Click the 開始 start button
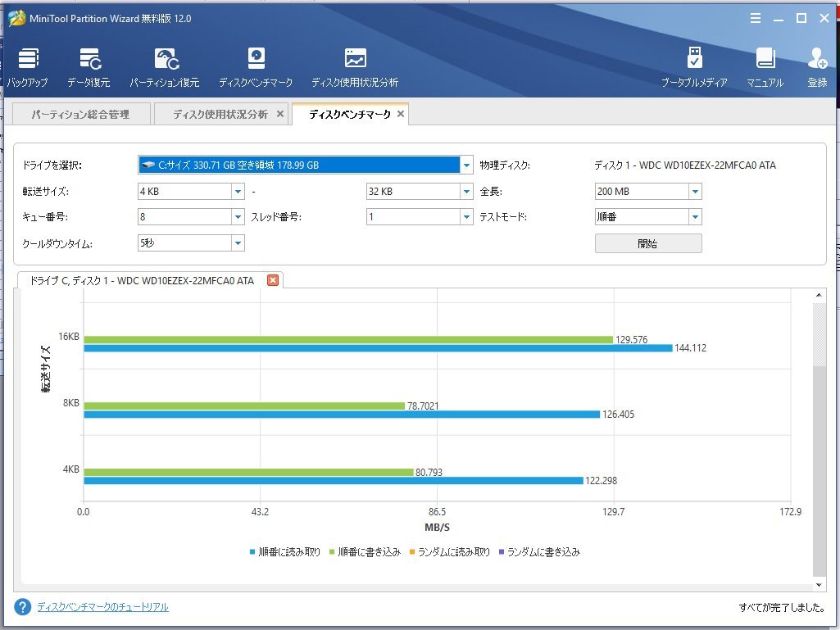The height and width of the screenshot is (630, 840). (648, 243)
